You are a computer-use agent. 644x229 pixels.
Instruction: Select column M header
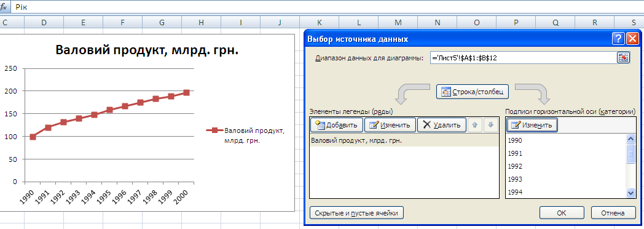coord(398,23)
